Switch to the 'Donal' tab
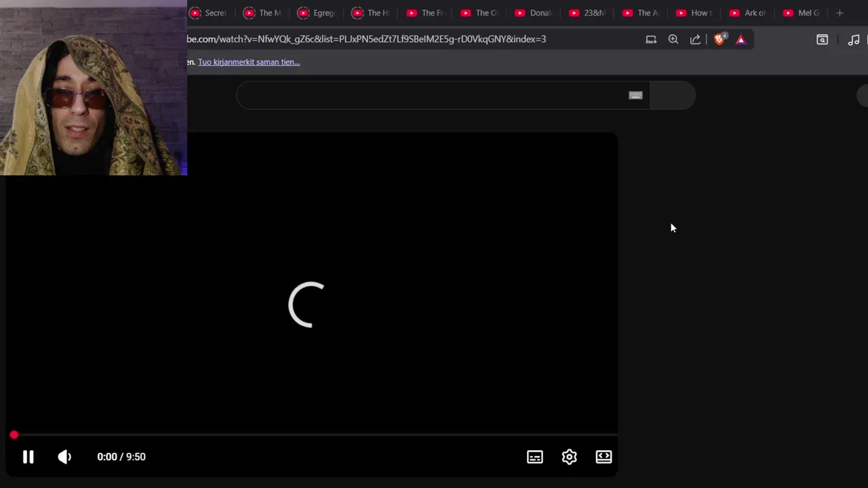 point(534,13)
